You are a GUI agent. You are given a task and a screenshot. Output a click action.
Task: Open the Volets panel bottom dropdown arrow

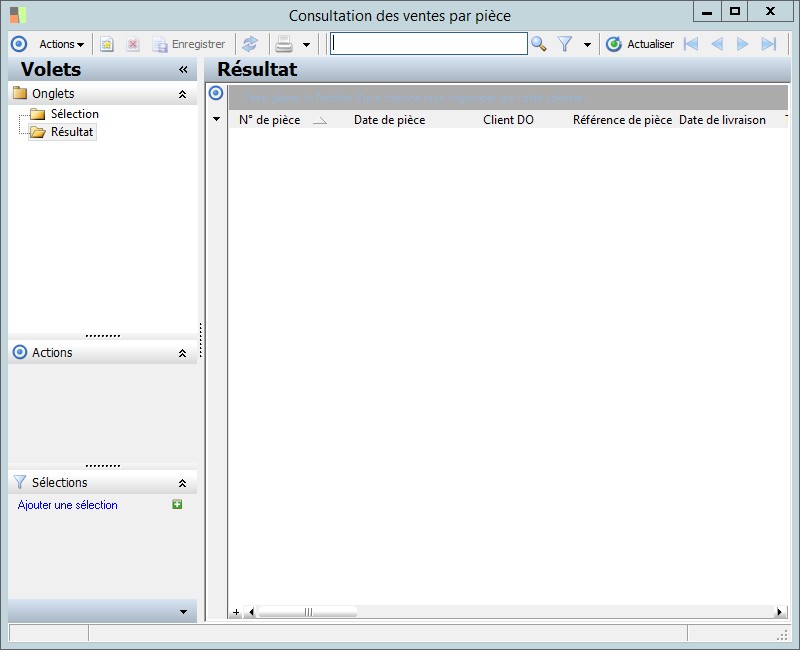point(183,612)
